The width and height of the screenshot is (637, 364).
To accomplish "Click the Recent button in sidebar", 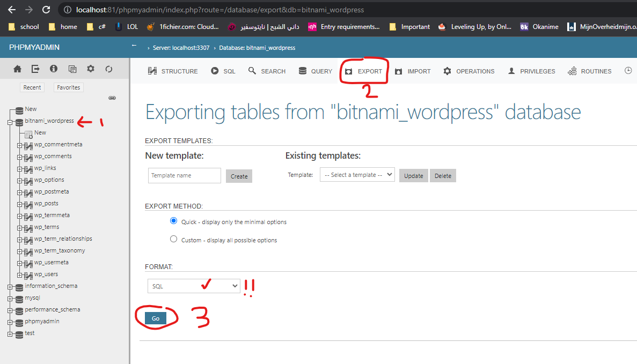I will pos(32,87).
